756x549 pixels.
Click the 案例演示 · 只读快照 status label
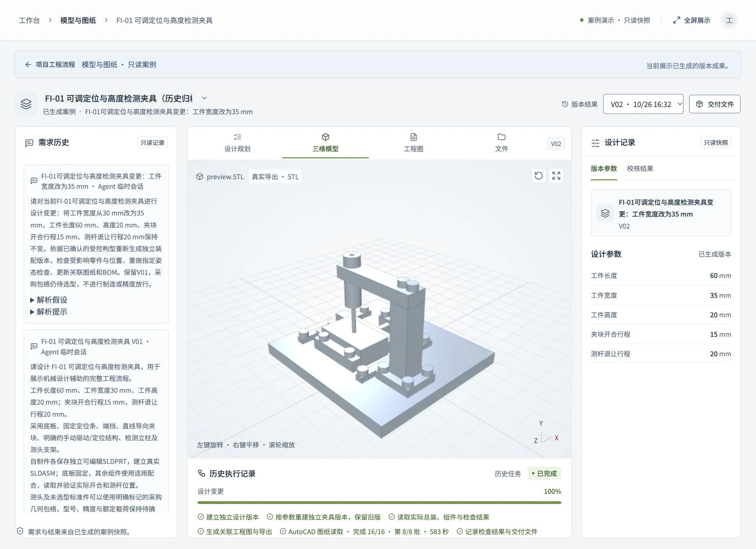pos(615,20)
